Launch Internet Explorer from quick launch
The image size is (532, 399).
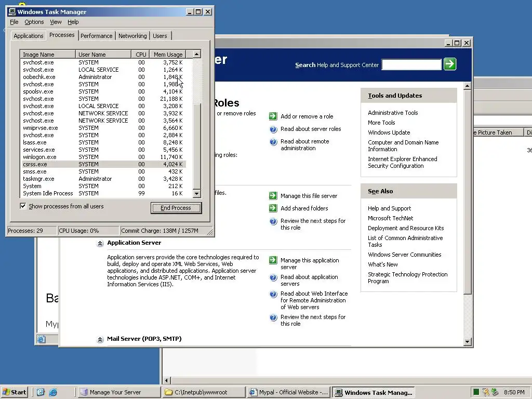coord(53,392)
